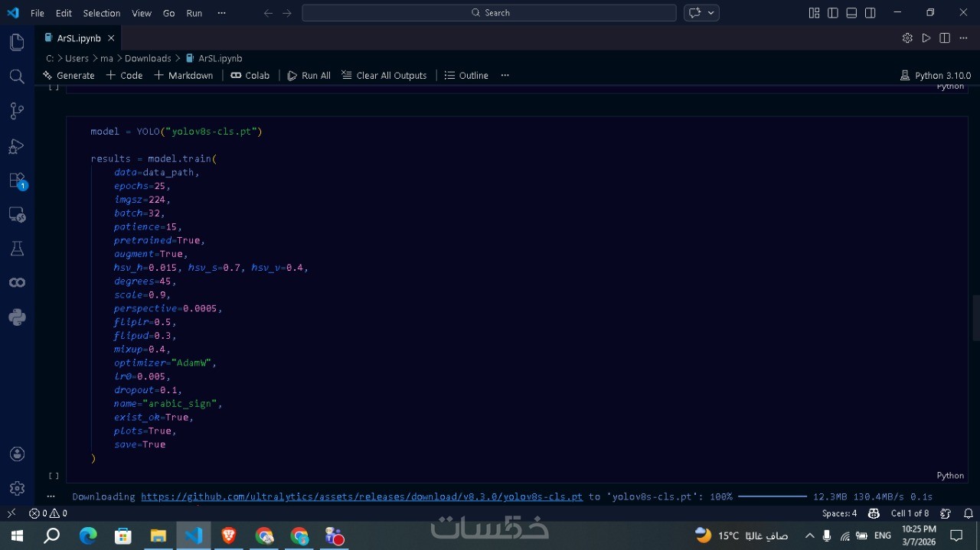Open the Windows Start menu
The height and width of the screenshot is (550, 980).
17,535
